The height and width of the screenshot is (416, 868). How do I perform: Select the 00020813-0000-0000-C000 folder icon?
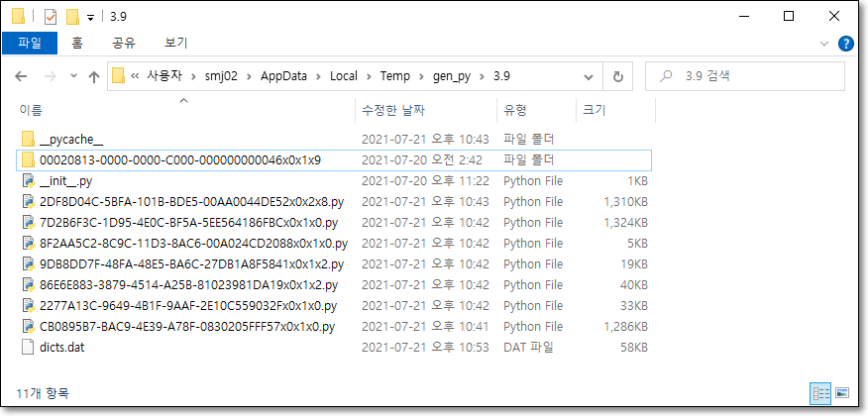tap(28, 159)
